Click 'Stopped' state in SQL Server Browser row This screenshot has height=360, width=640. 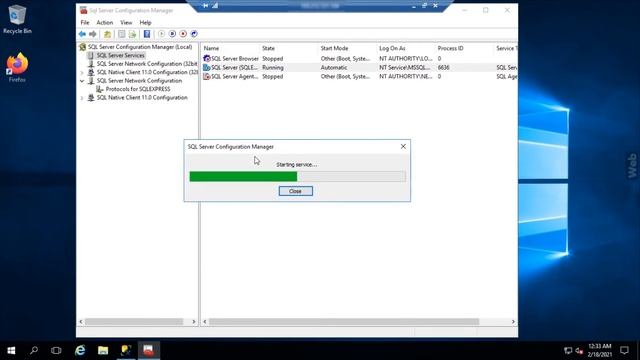(272, 58)
